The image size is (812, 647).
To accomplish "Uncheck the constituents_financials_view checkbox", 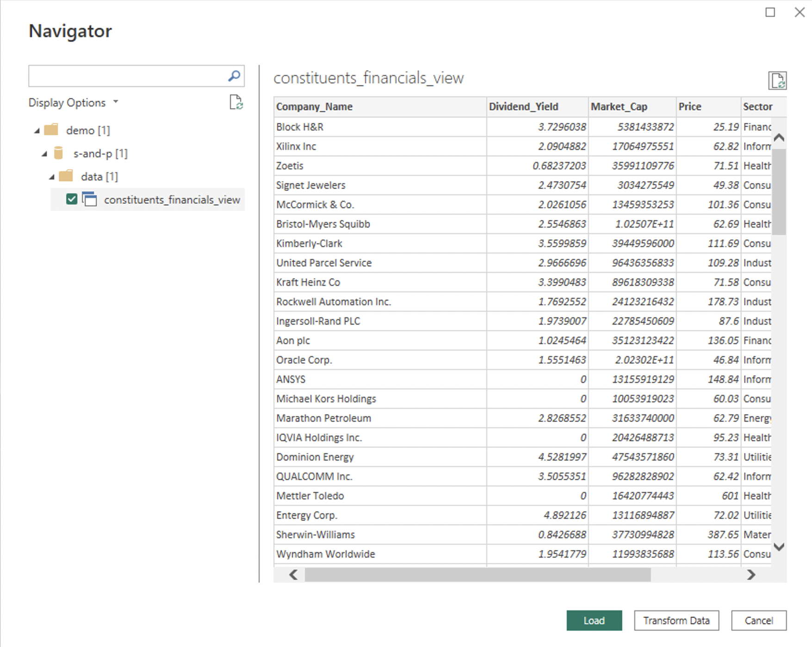I will tap(72, 199).
